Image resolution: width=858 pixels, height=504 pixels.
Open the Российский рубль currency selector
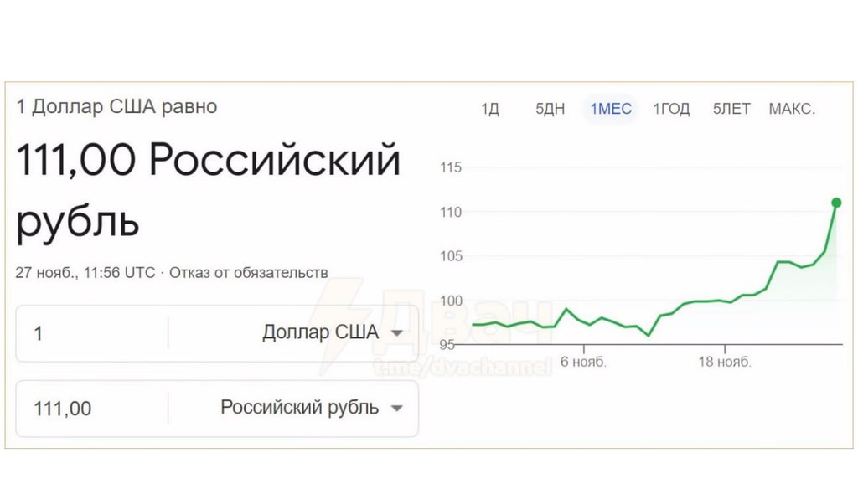293,409
